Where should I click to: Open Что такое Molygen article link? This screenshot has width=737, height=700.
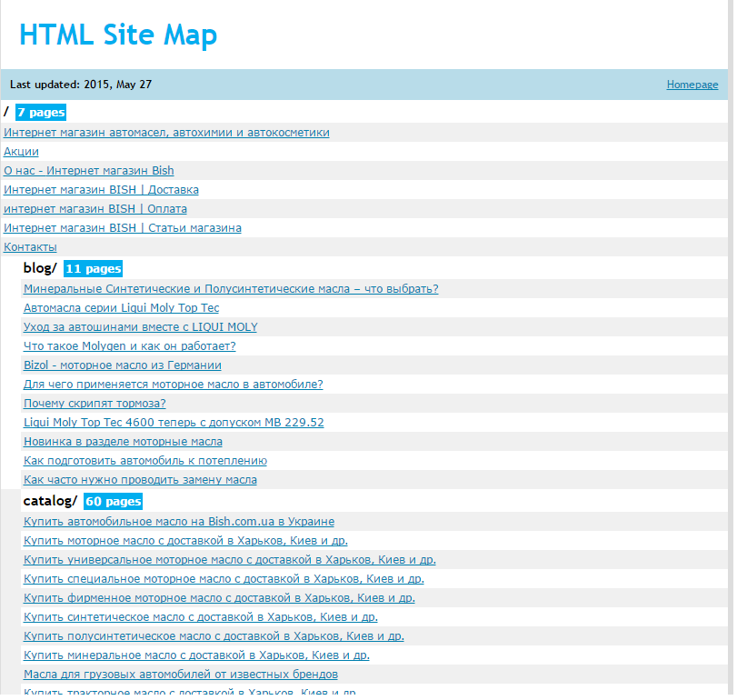[x=129, y=346]
